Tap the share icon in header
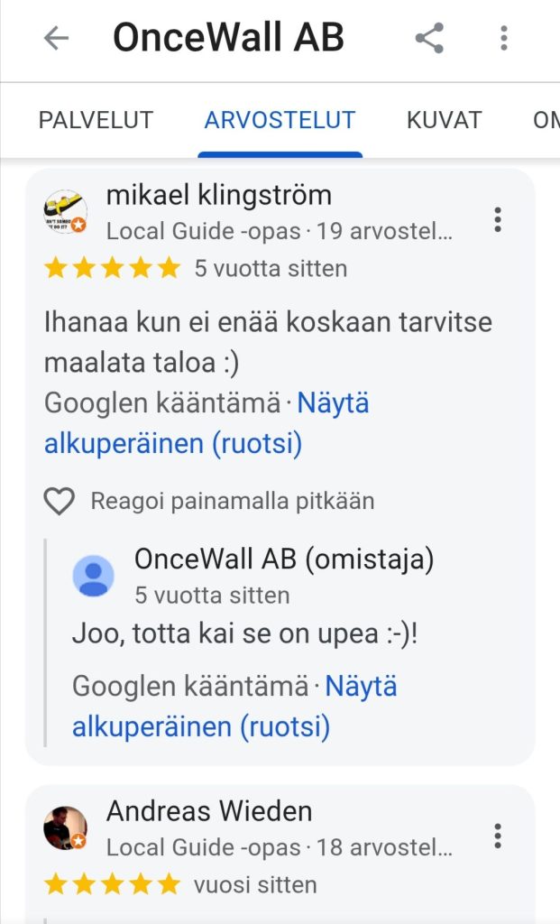The width and height of the screenshot is (560, 924). click(429, 38)
